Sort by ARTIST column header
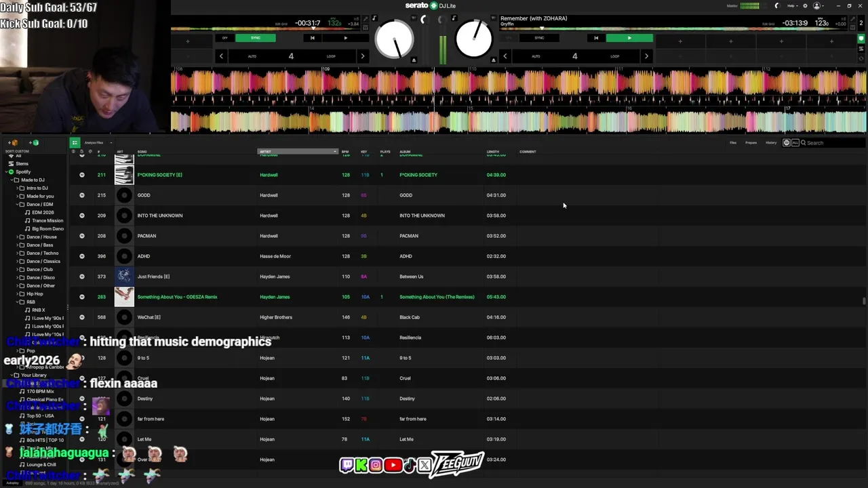 click(x=298, y=152)
